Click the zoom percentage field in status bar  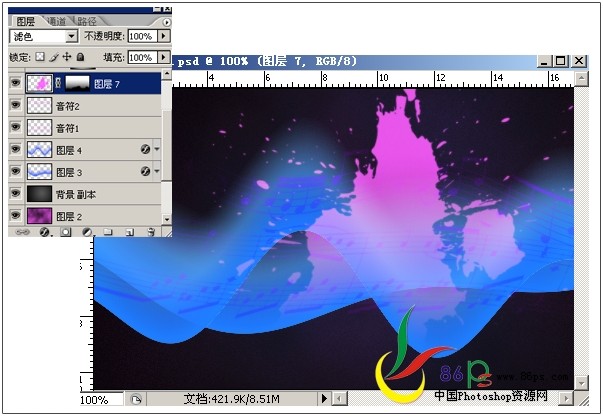(101, 400)
